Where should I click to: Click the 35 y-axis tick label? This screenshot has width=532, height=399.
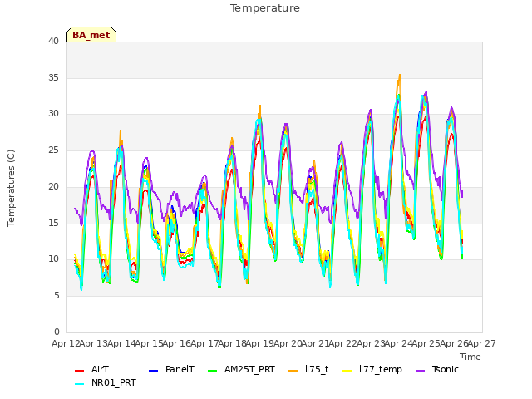click(x=53, y=77)
